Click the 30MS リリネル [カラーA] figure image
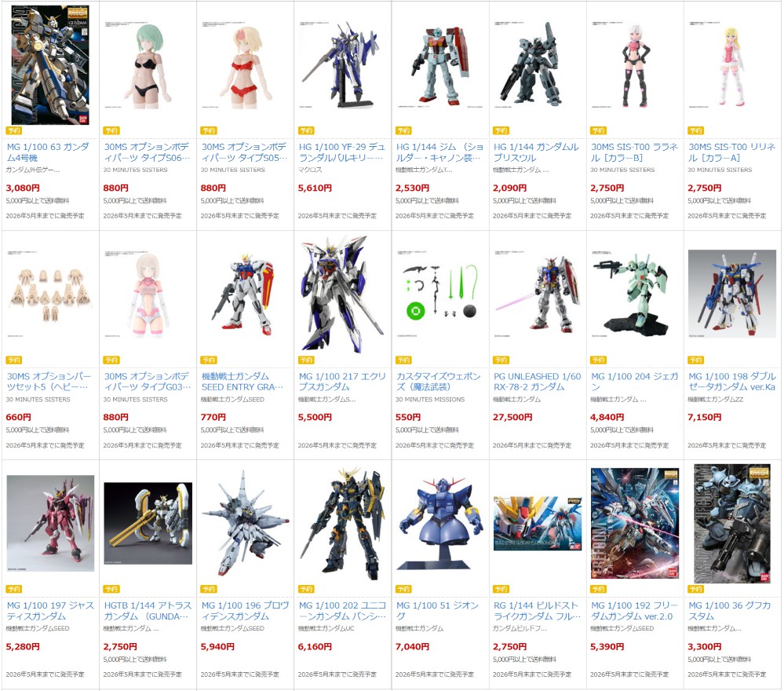 [732, 65]
